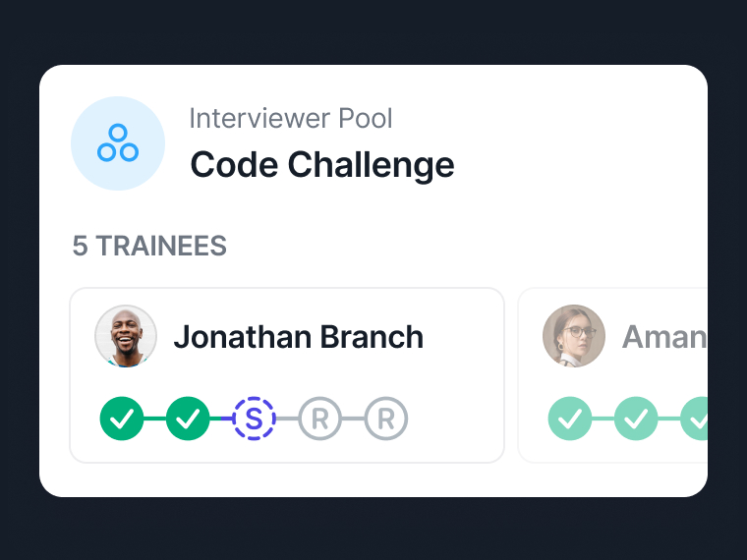Open the Code Challenge pool title
747x560 pixels.
tap(322, 165)
